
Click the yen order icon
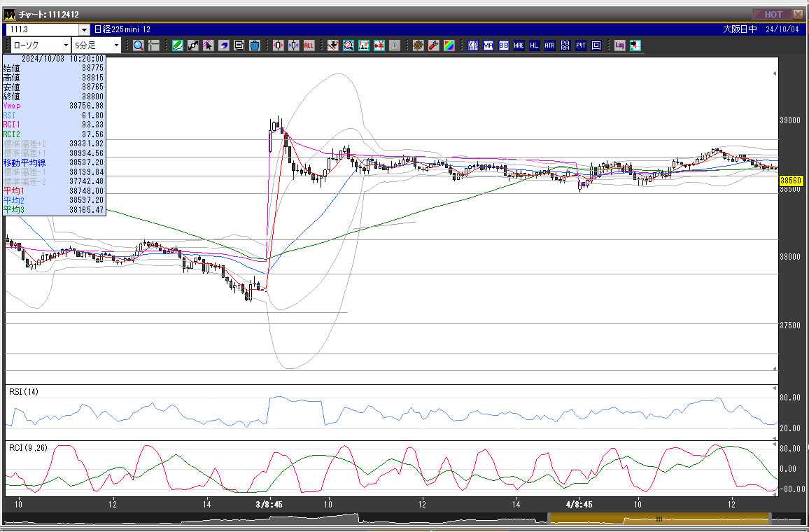pos(379,45)
